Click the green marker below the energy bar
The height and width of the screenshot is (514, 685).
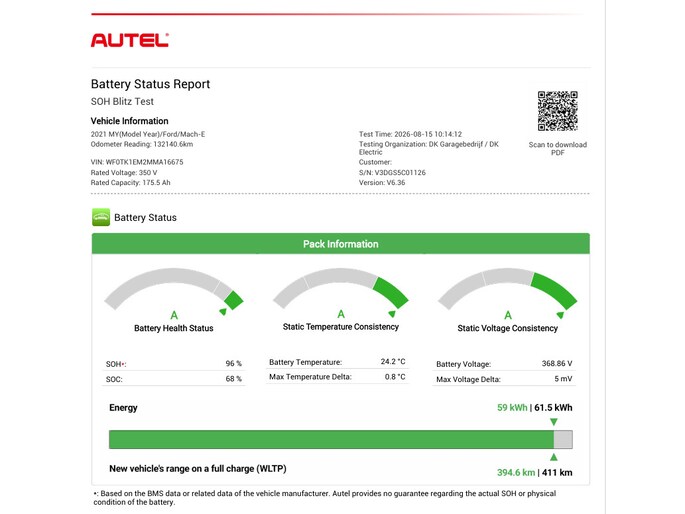[554, 457]
